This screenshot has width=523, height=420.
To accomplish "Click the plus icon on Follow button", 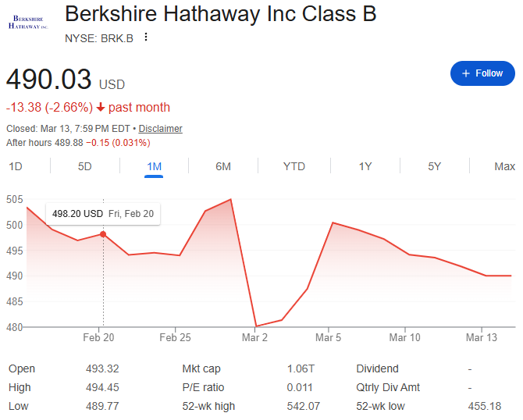I will [466, 73].
